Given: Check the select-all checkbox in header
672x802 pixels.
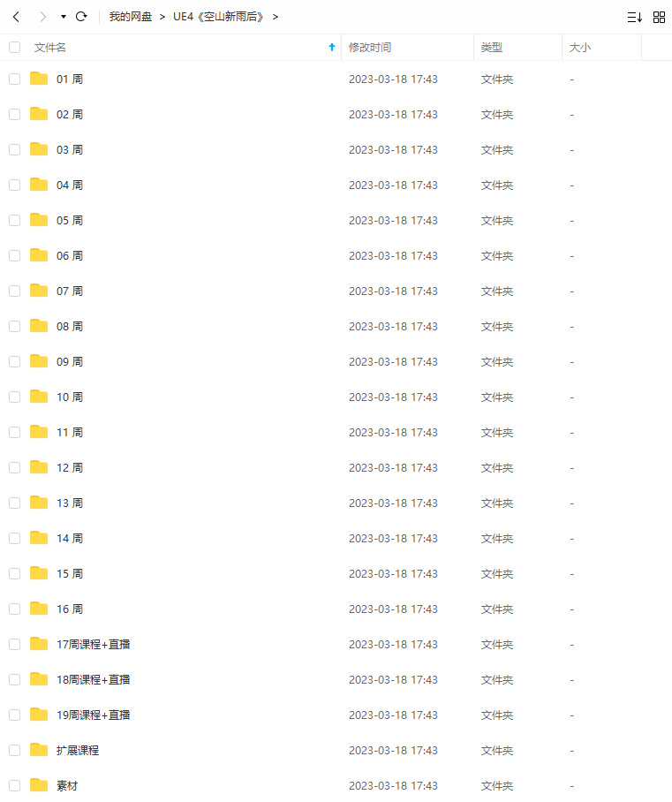Looking at the screenshot, I should pyautogui.click(x=15, y=48).
